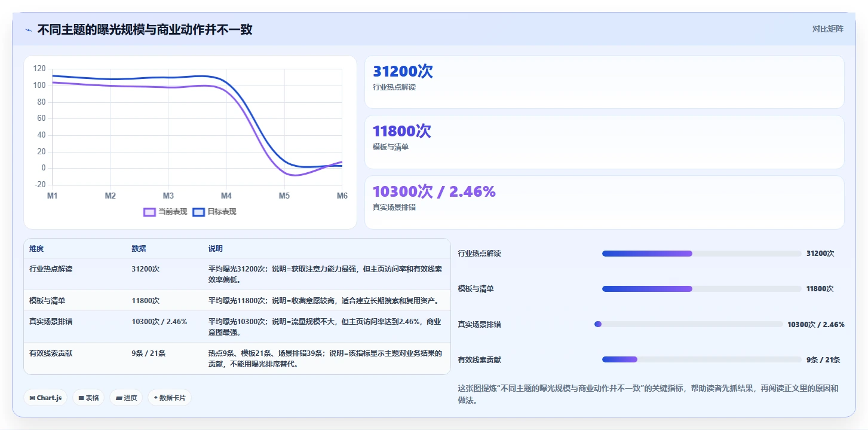Click 31200次 value right of progress bar
Screen dimensions: 868x430
click(820, 254)
